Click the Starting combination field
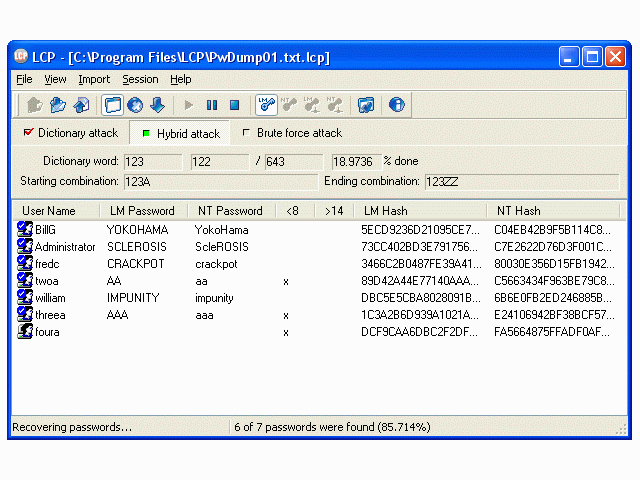Image resolution: width=640 pixels, height=480 pixels. click(x=218, y=182)
